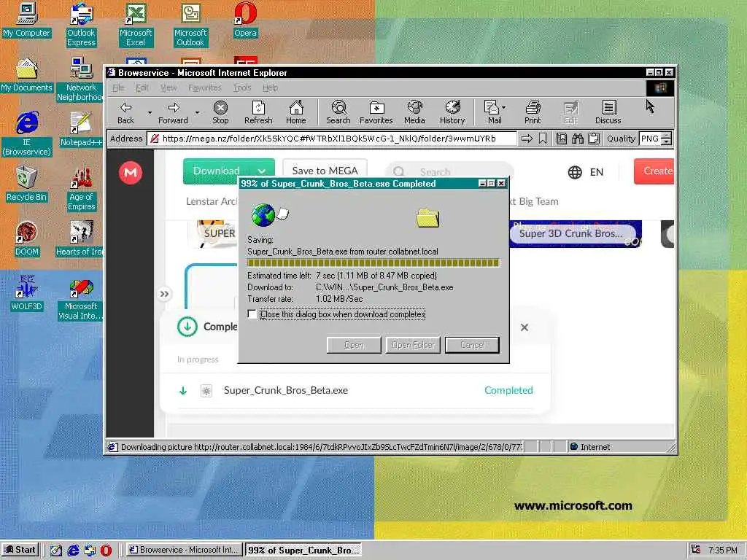The height and width of the screenshot is (560, 747).
Task: Click the Go arrow next to address bar
Action: pos(527,139)
